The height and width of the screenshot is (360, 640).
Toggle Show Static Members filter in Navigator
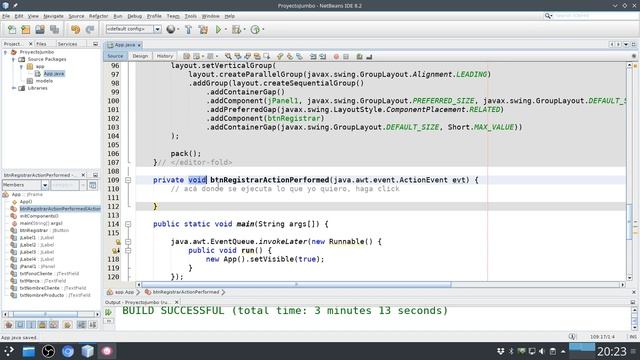tap(31, 325)
